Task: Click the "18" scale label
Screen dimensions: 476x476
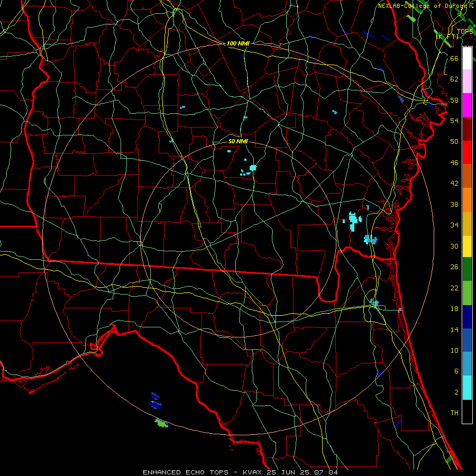Action: (454, 309)
